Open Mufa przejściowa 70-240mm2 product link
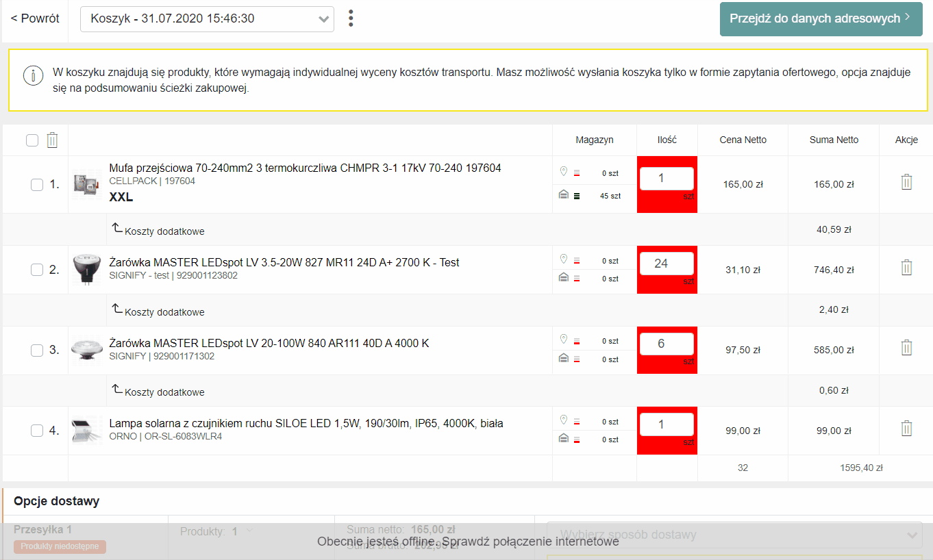This screenshot has width=933, height=560. pyautogui.click(x=305, y=168)
